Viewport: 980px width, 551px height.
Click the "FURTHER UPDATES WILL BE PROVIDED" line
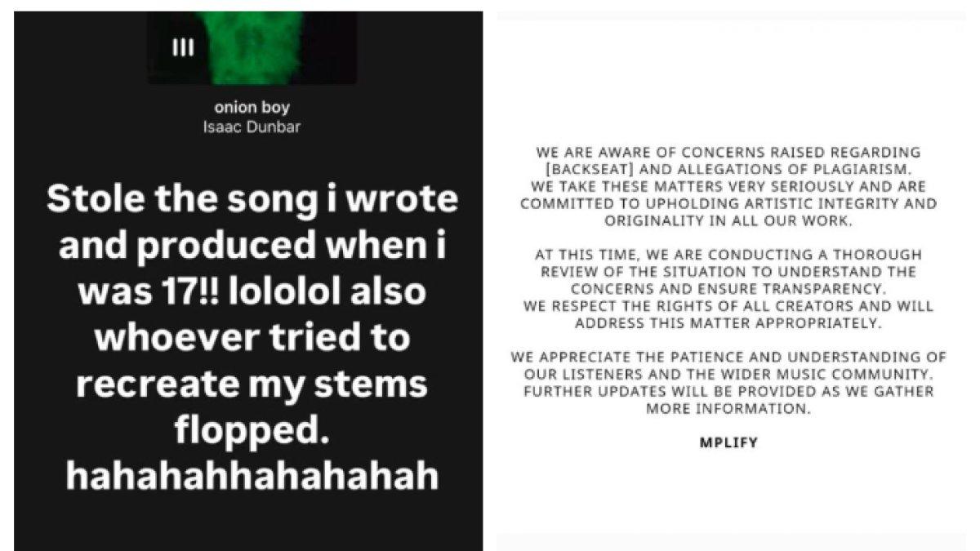tap(728, 392)
